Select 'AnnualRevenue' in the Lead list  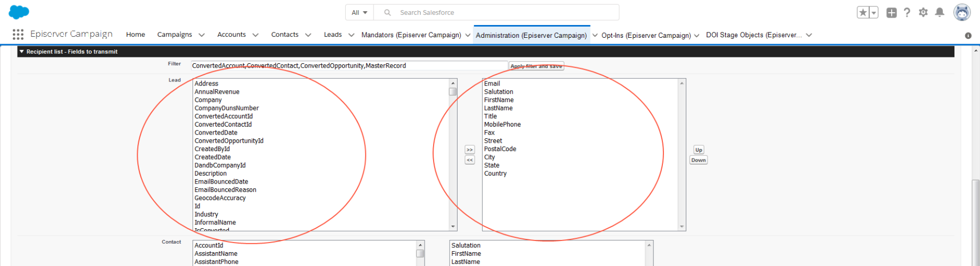point(217,92)
